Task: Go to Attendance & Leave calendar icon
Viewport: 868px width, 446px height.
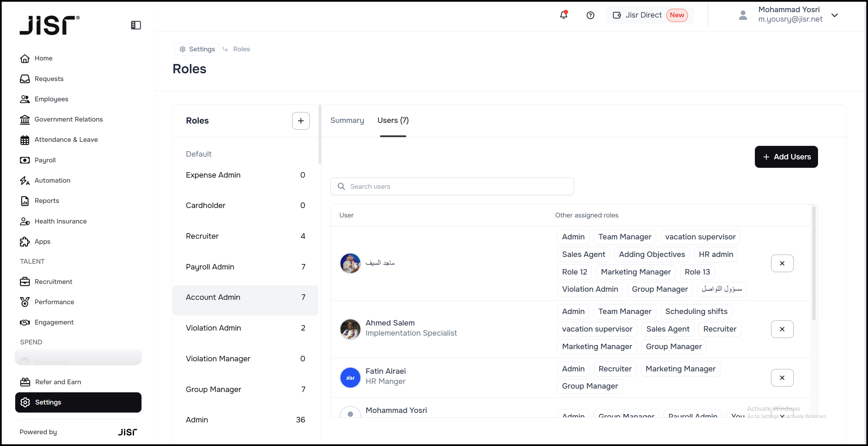Action: (25, 140)
